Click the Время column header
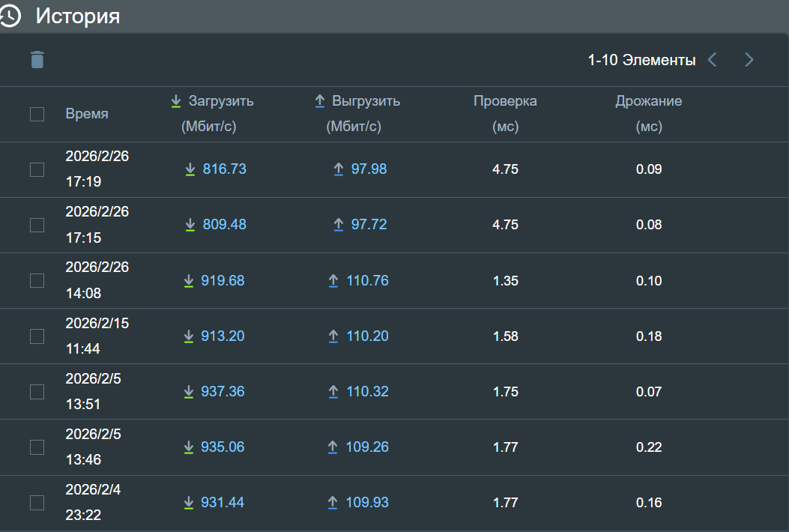Screen dimensions: 789x532 pos(87,114)
